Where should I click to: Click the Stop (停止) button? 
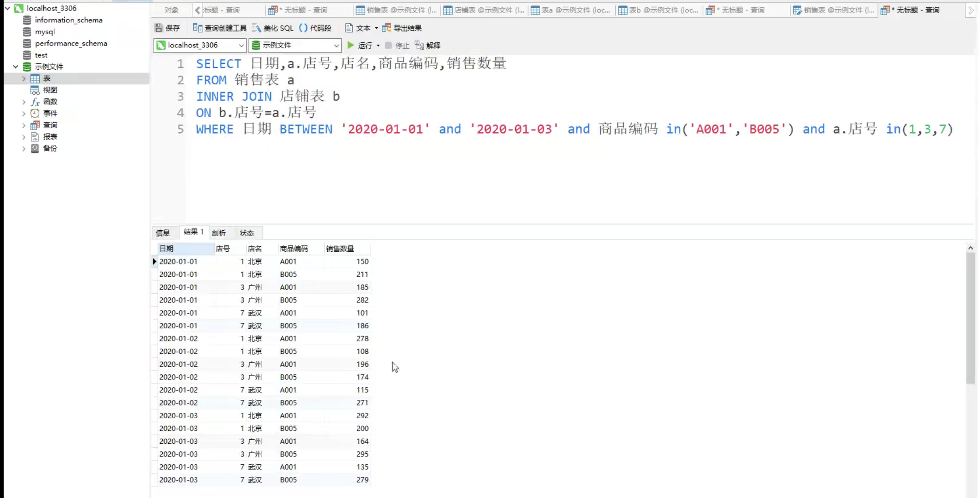397,45
